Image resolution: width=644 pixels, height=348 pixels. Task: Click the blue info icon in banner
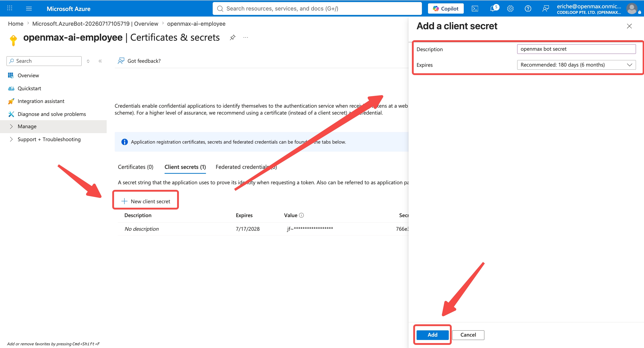124,142
